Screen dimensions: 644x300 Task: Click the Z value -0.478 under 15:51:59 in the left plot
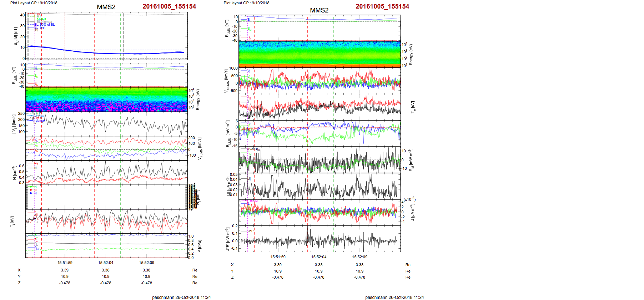point(65,283)
